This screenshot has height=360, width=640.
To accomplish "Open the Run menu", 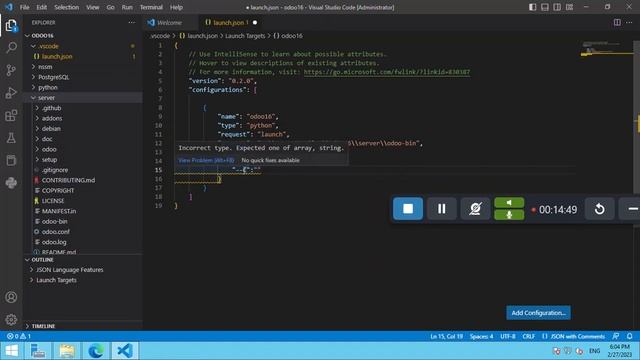I will pos(127,7).
